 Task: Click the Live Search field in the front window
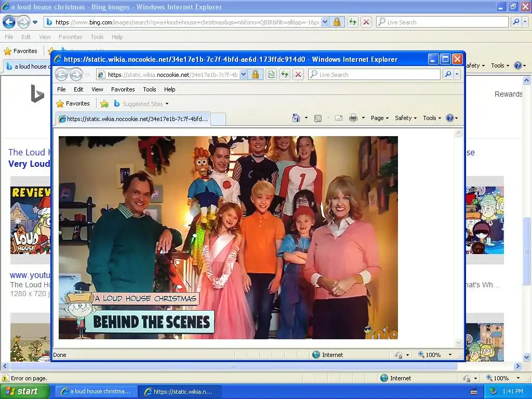(374, 74)
